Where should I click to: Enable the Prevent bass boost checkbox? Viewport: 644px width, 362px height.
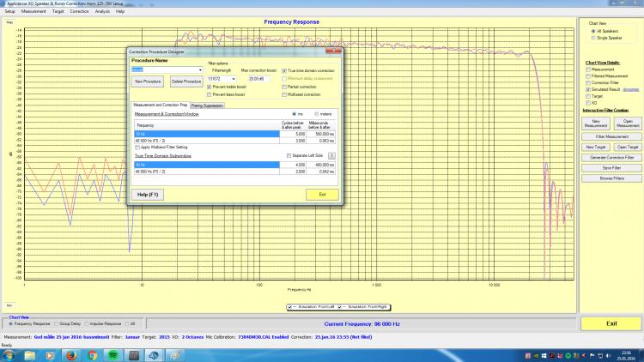(x=210, y=94)
